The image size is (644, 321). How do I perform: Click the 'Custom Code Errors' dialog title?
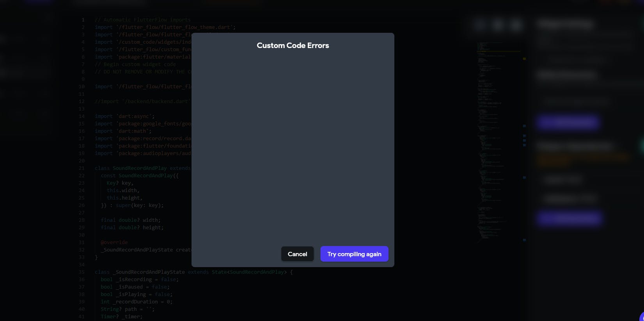(x=293, y=45)
